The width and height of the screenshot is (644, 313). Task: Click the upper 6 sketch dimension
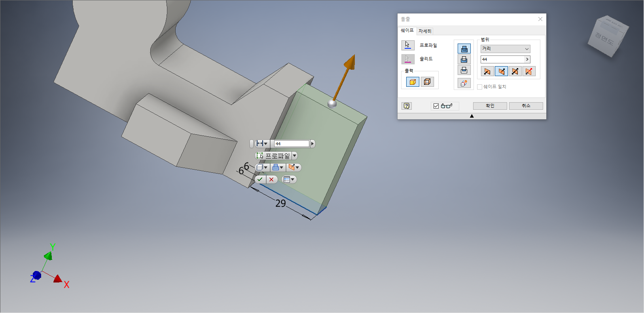tap(246, 166)
